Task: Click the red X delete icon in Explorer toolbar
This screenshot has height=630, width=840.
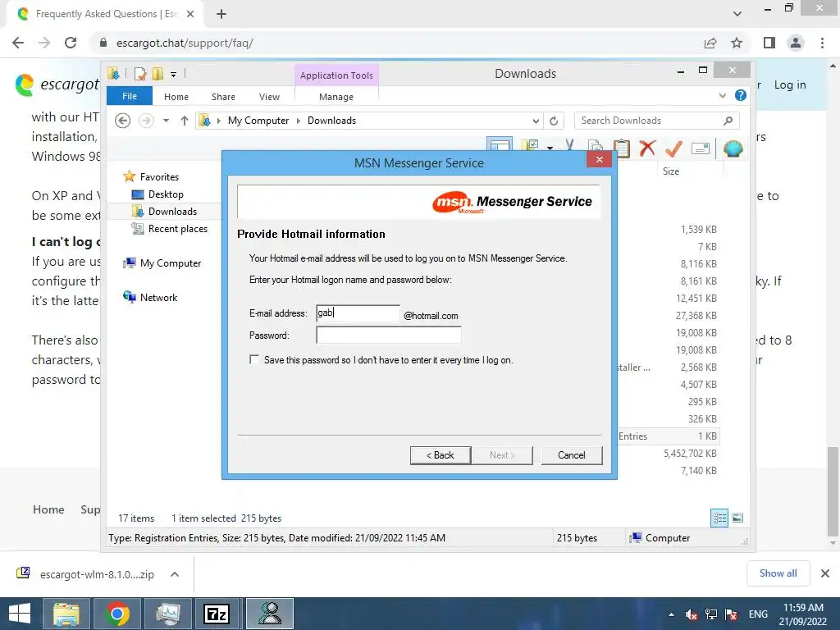Action: point(647,148)
